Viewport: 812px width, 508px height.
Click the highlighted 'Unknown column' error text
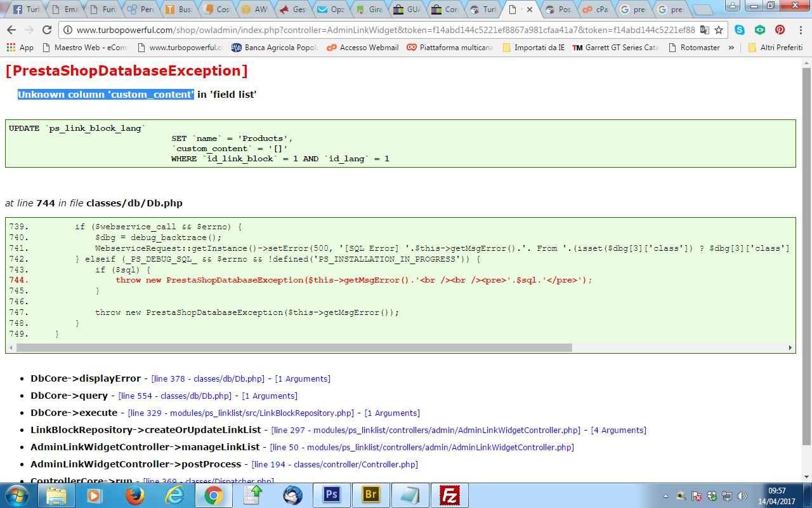(x=106, y=95)
